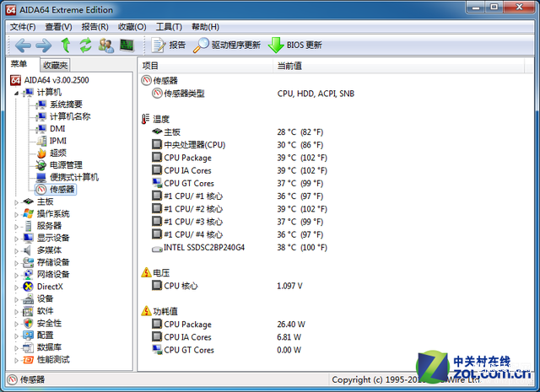Refresh using the green circular arrows icon
This screenshot has width=540, height=392.
[85, 45]
